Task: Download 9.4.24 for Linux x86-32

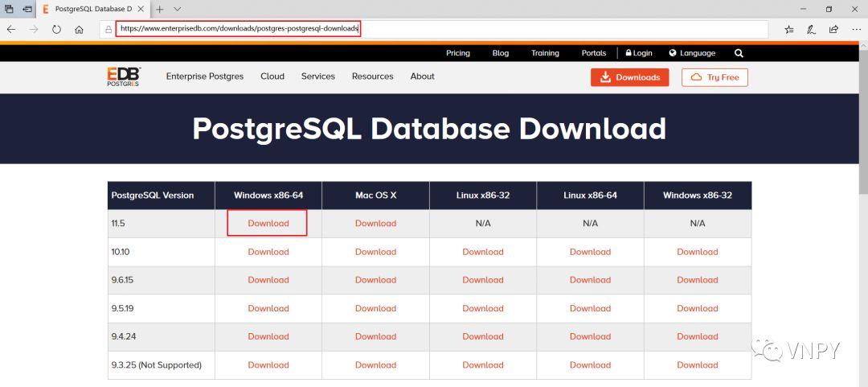Action: 483,336
